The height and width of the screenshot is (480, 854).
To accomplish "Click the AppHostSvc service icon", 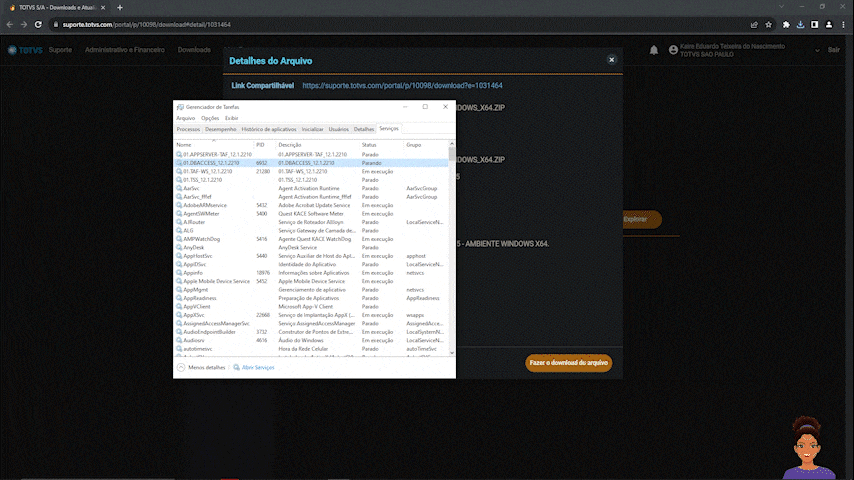I will 179,256.
